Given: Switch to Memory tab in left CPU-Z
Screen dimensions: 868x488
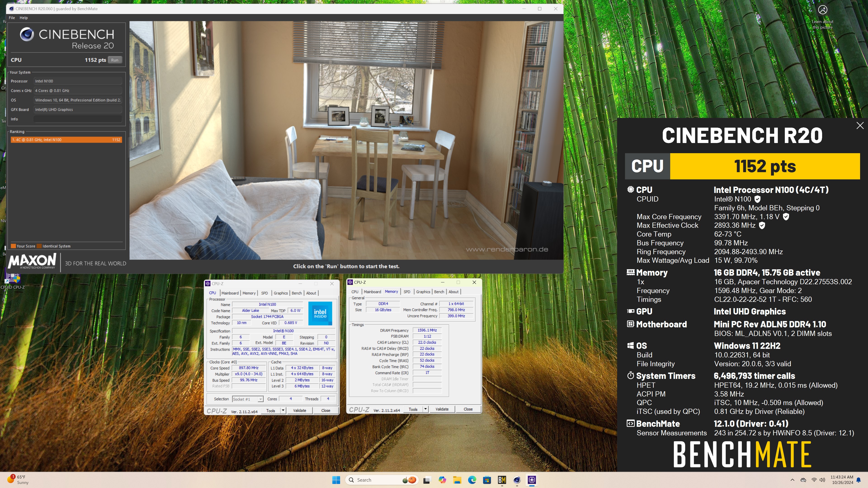Looking at the screenshot, I should click(249, 293).
